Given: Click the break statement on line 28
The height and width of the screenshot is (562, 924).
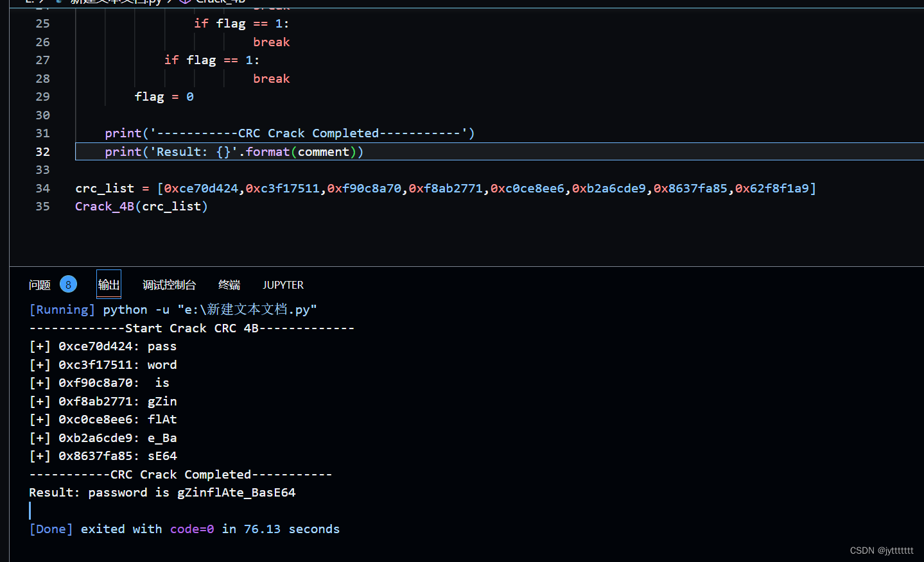Looking at the screenshot, I should (272, 79).
